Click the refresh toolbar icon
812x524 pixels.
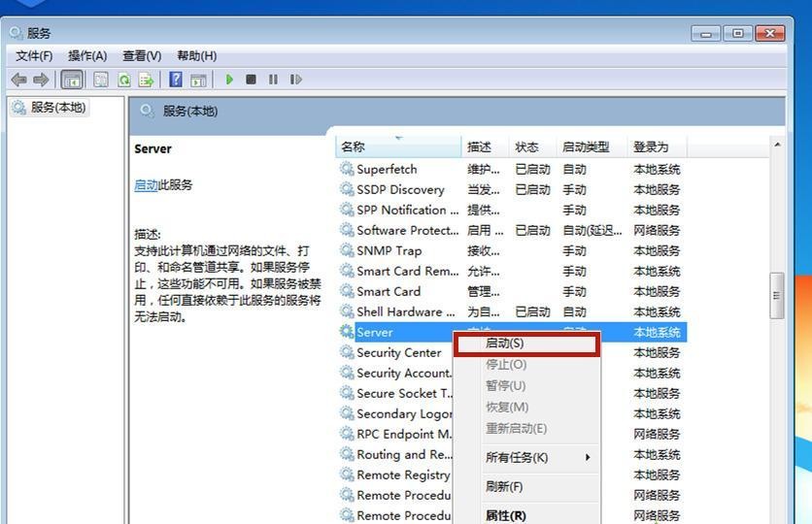124,80
